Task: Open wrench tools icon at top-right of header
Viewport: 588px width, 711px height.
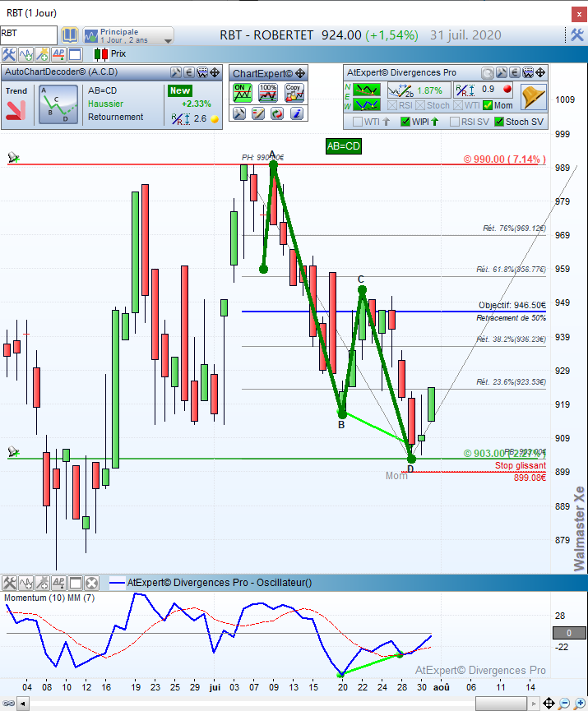Action: pyautogui.click(x=577, y=35)
